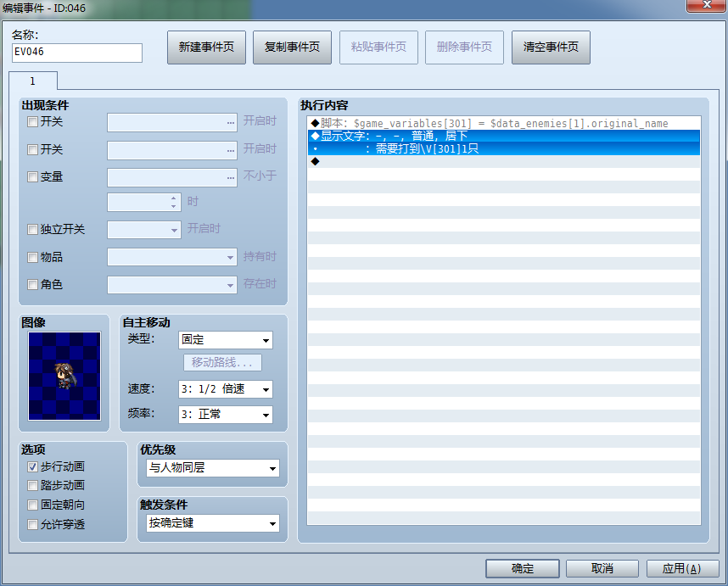728x586 pixels.
Task: Open the 类型 movement type dropdown
Action: pos(225,340)
